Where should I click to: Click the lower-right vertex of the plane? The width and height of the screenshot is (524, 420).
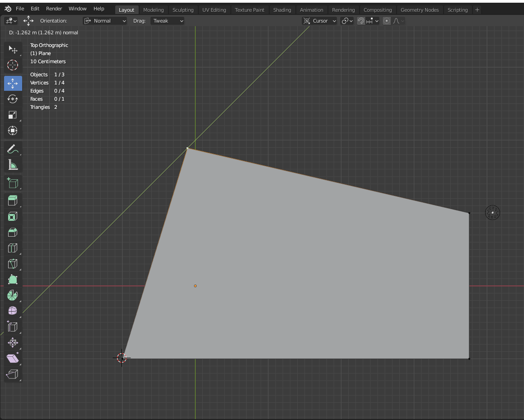[469, 359]
